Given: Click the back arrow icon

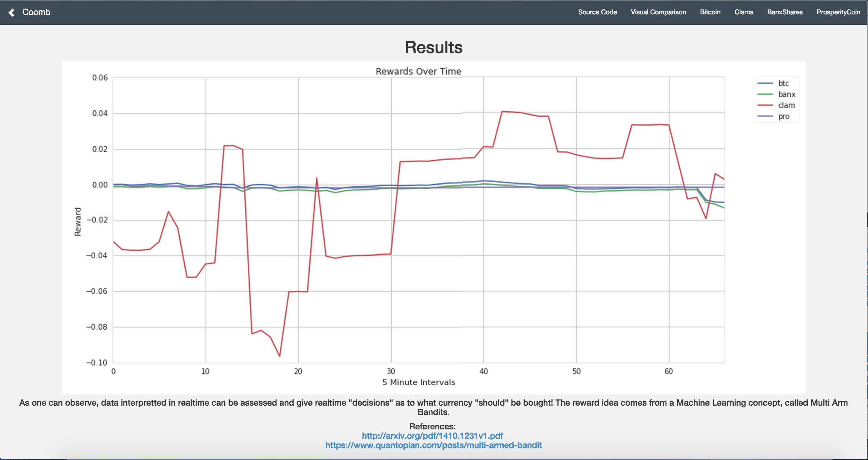Looking at the screenshot, I should coord(12,12).
